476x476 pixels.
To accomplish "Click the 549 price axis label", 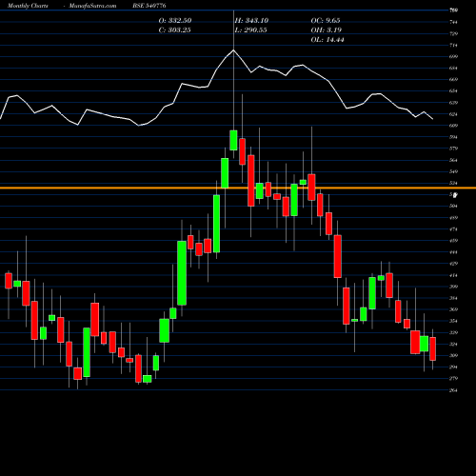I will pyautogui.click(x=453, y=171).
